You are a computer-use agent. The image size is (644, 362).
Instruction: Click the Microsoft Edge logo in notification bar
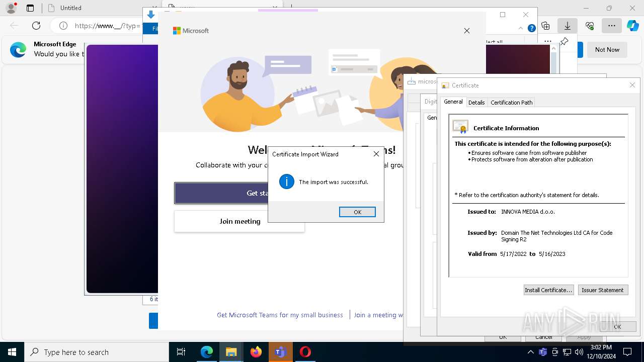point(18,49)
